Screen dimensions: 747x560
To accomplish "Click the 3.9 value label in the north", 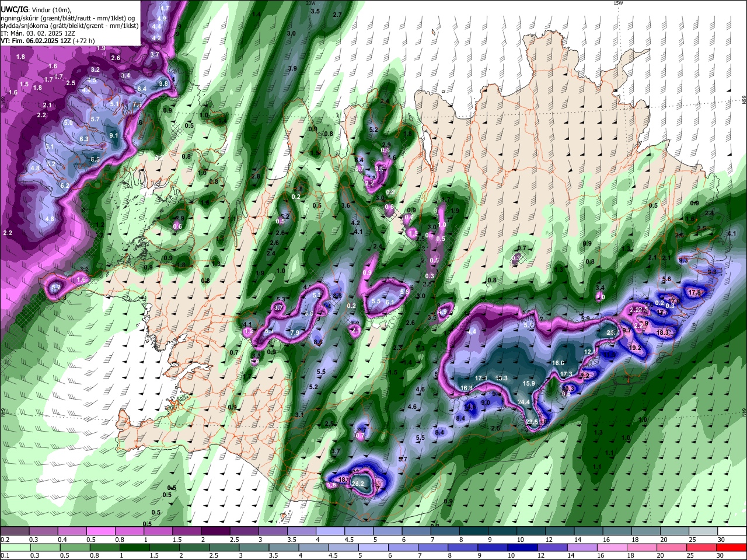I will (292, 68).
